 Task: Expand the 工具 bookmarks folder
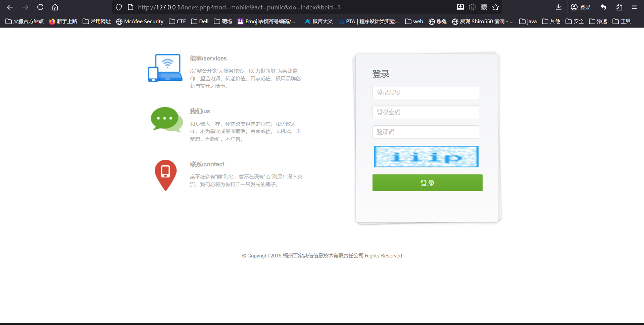click(x=622, y=21)
